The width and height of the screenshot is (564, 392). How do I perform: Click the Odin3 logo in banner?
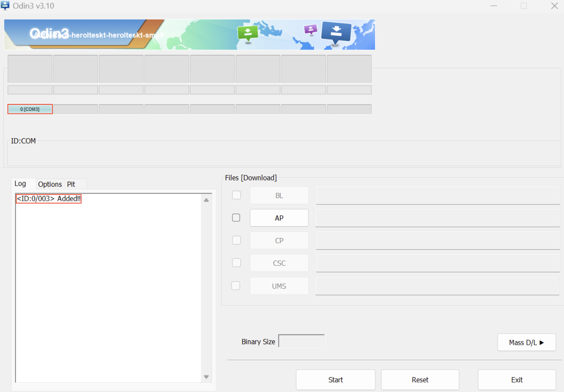49,33
